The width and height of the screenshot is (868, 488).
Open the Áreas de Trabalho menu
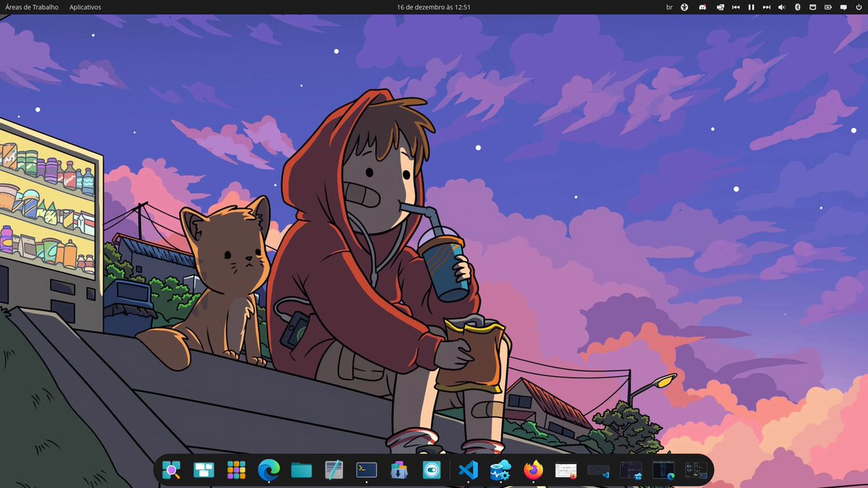(32, 7)
